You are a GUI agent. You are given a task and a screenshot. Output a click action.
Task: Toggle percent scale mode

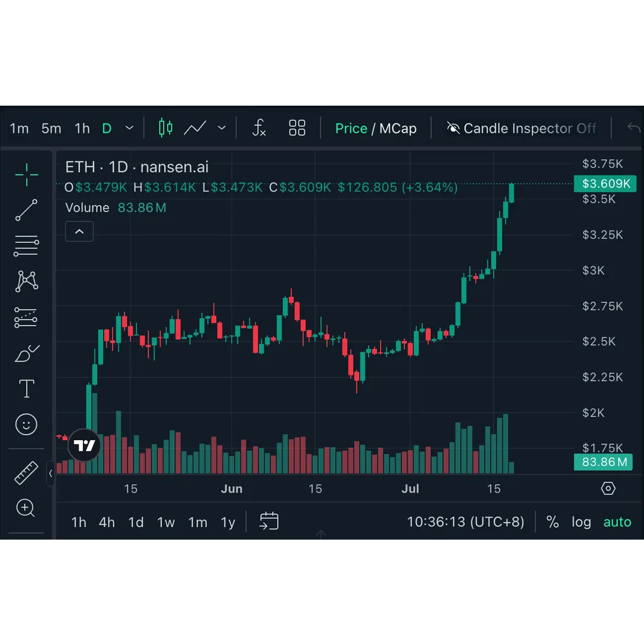click(552, 522)
